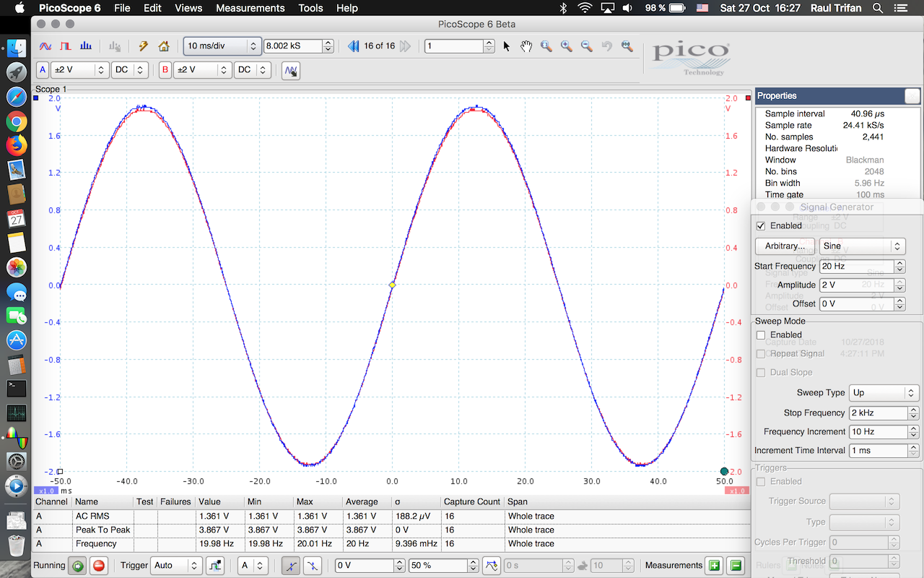Viewport: 924px width, 578px height.
Task: Click the Frequency Increment 10 Hz field
Action: coord(878,432)
